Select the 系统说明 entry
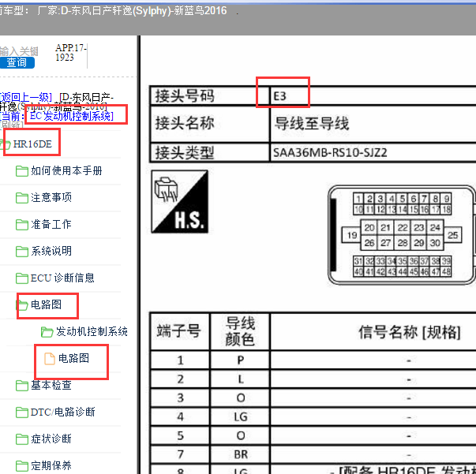Viewport: 476px width, 474px height. tap(51, 251)
